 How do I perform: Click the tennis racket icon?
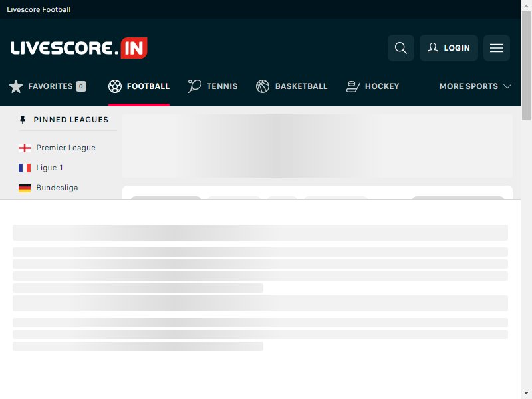point(195,86)
